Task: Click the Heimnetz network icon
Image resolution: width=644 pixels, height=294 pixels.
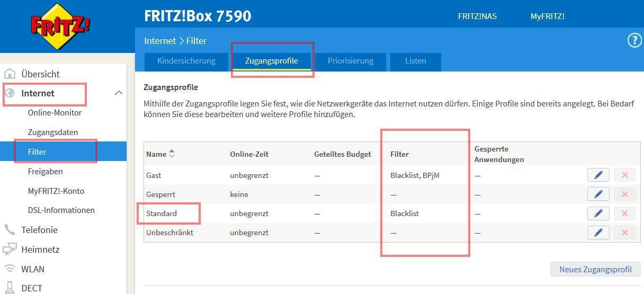Action: [10, 249]
